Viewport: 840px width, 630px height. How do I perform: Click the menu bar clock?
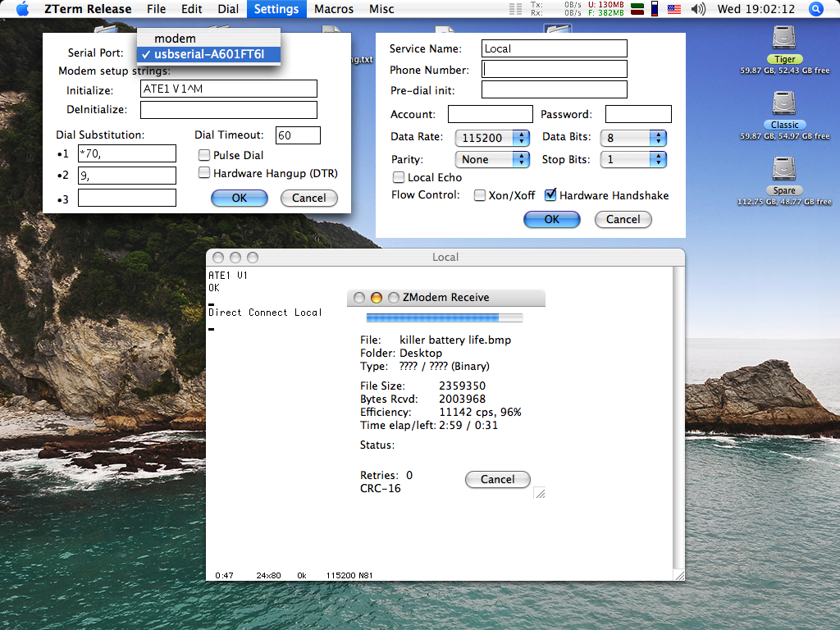[756, 9]
